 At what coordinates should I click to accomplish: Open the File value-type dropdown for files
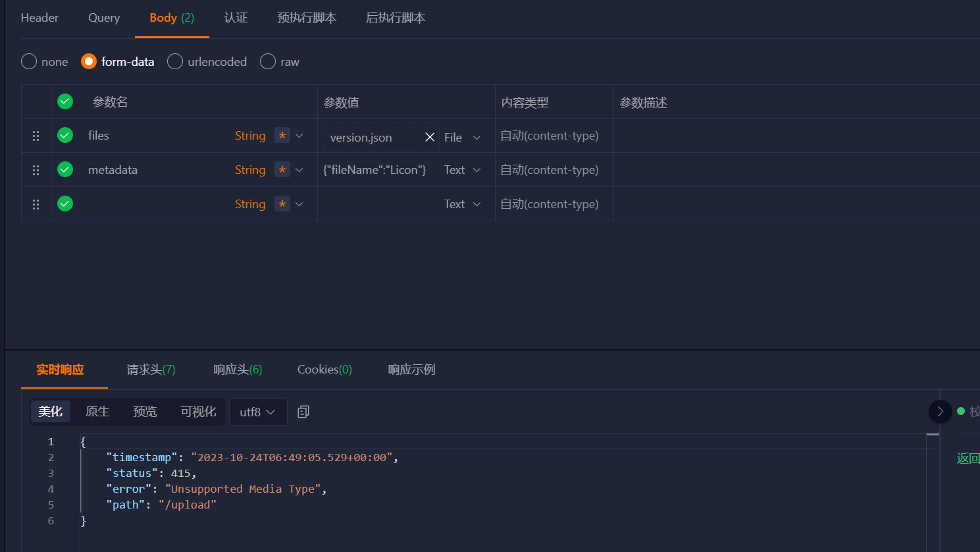[463, 138]
